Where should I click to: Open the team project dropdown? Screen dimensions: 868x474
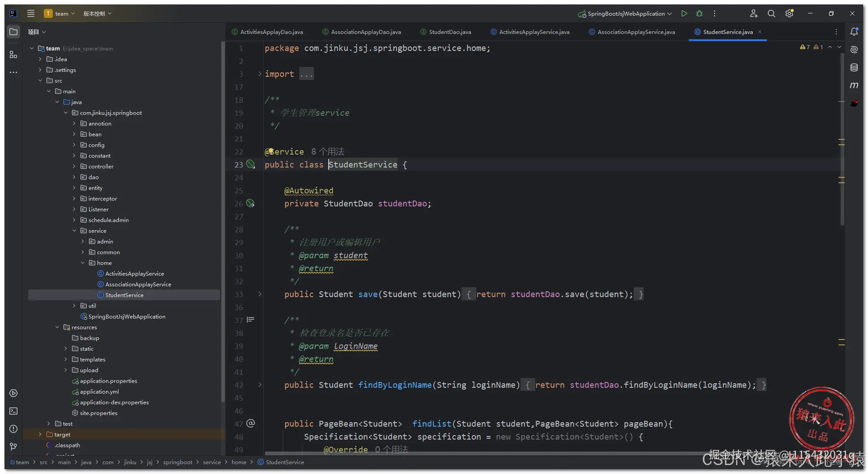(x=59, y=13)
